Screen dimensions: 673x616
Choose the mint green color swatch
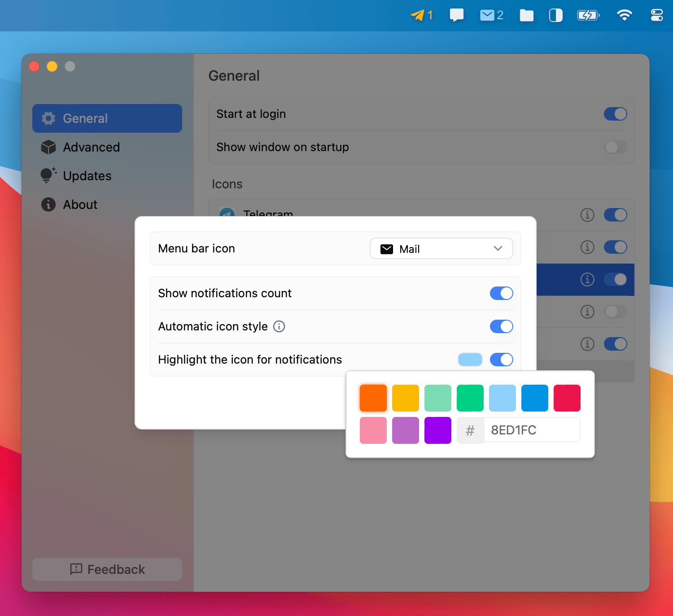click(438, 398)
